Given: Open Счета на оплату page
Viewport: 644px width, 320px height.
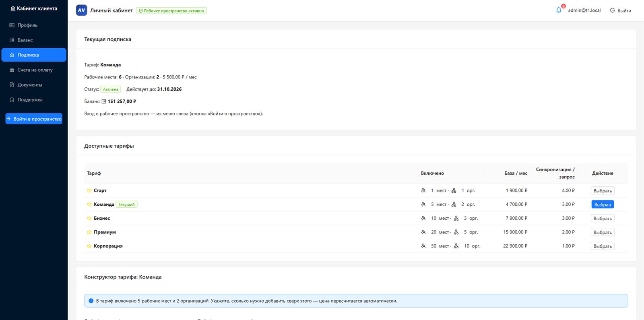Looking at the screenshot, I should (34, 70).
